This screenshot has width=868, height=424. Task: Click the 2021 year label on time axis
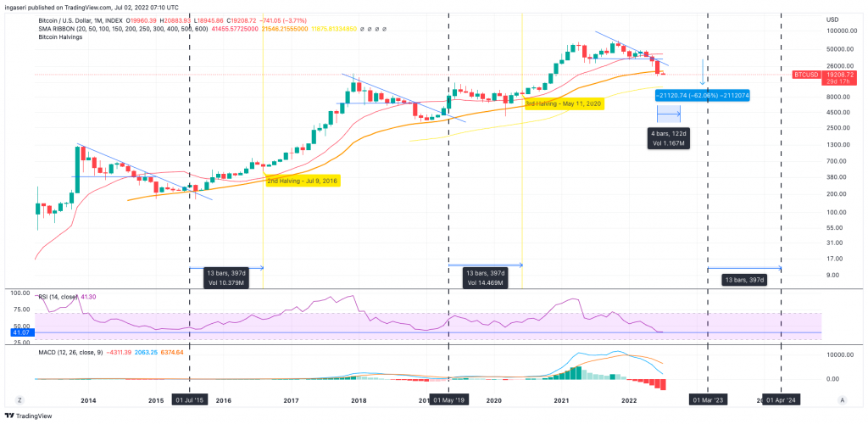click(562, 399)
